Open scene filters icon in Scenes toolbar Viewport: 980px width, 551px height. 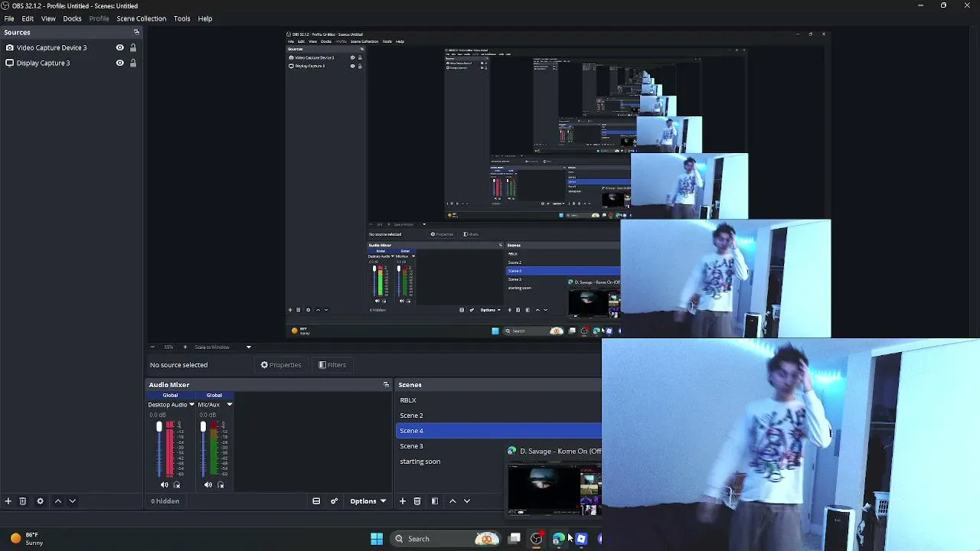tap(434, 501)
